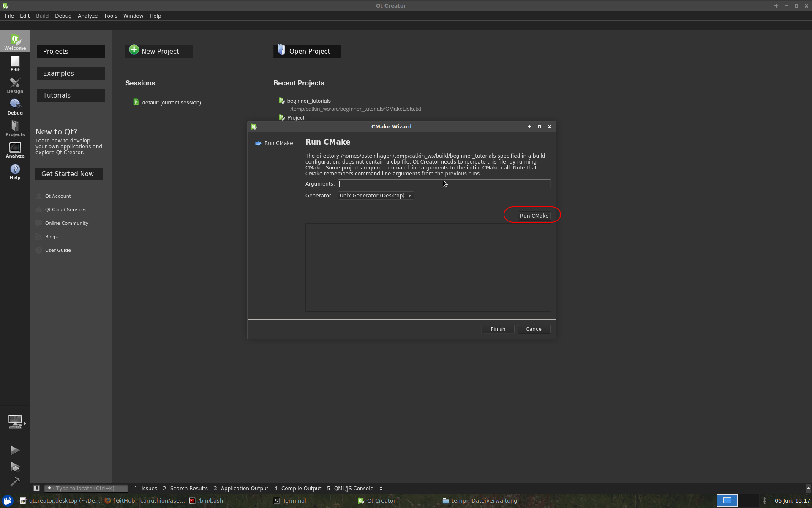Toggle the left sidebar visibility button
This screenshot has width=812, height=508.
[x=37, y=488]
